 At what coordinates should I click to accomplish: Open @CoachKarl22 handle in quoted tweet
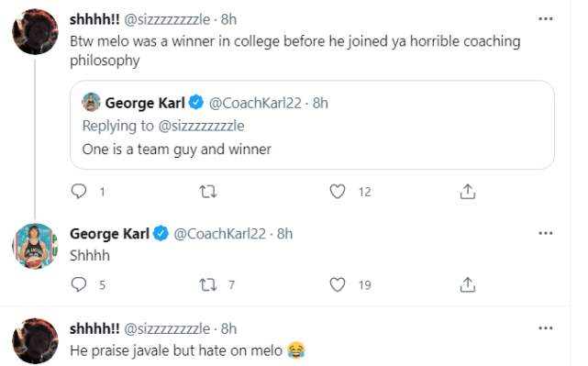pyautogui.click(x=255, y=103)
